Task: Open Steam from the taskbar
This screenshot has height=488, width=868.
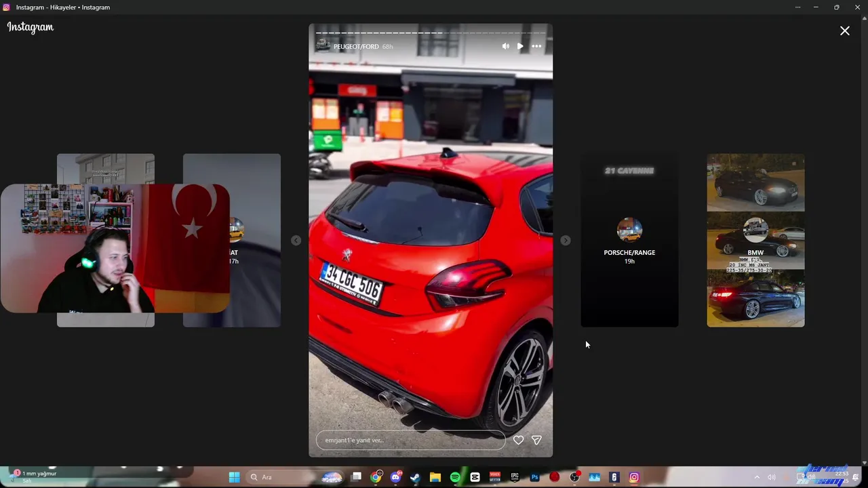Action: point(415,477)
